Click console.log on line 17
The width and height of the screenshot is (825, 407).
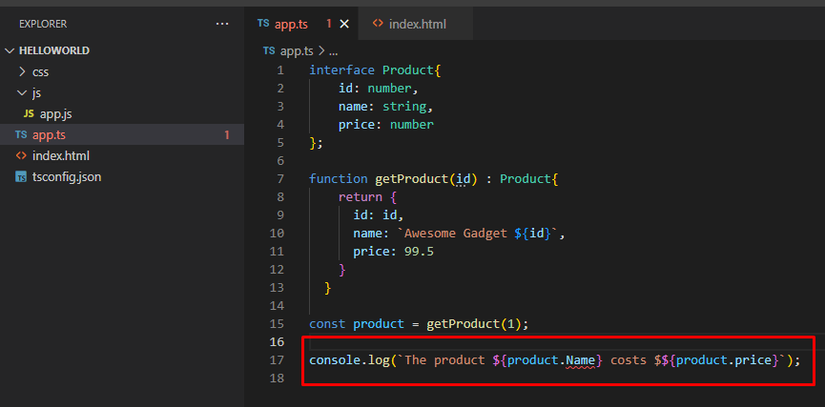pyautogui.click(x=349, y=360)
